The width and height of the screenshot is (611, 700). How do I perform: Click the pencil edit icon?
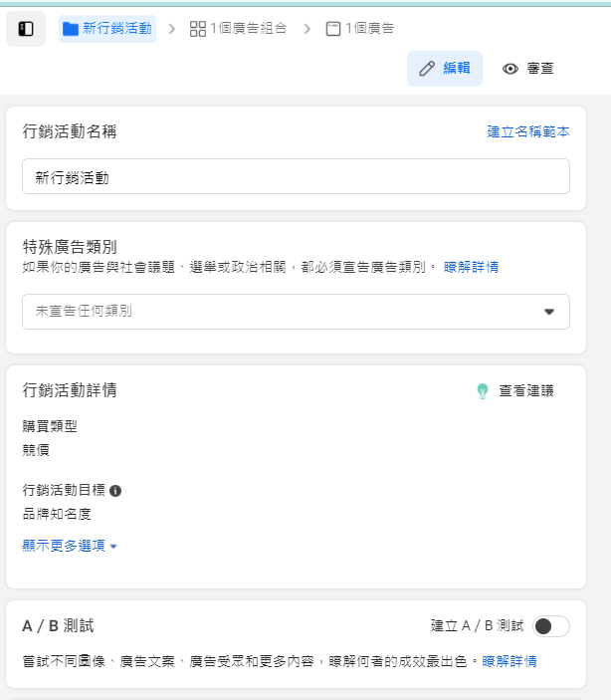tap(427, 69)
